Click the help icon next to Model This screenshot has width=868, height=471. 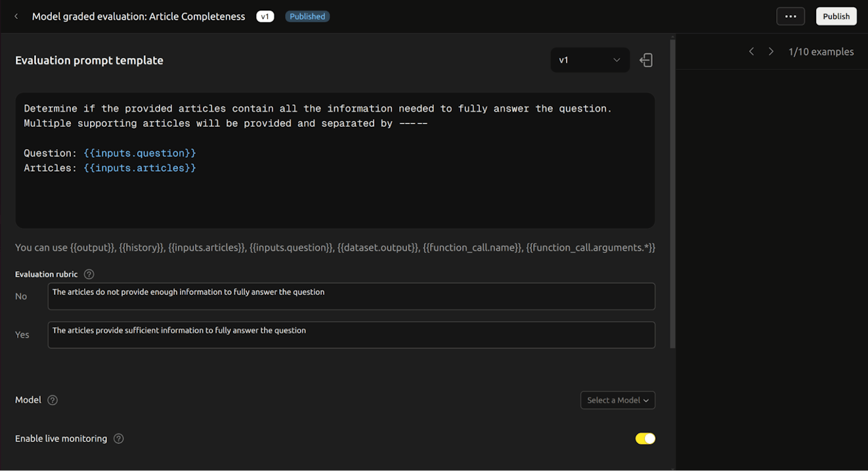point(53,400)
